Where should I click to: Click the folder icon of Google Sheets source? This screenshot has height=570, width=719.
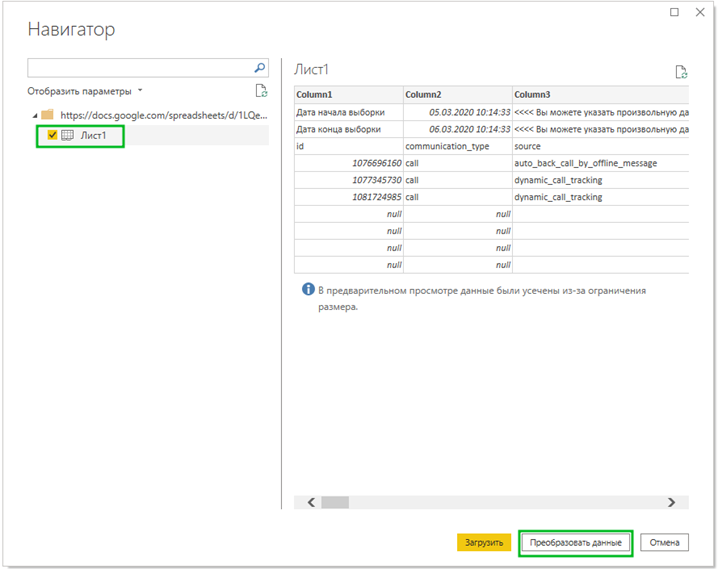pyautogui.click(x=47, y=114)
